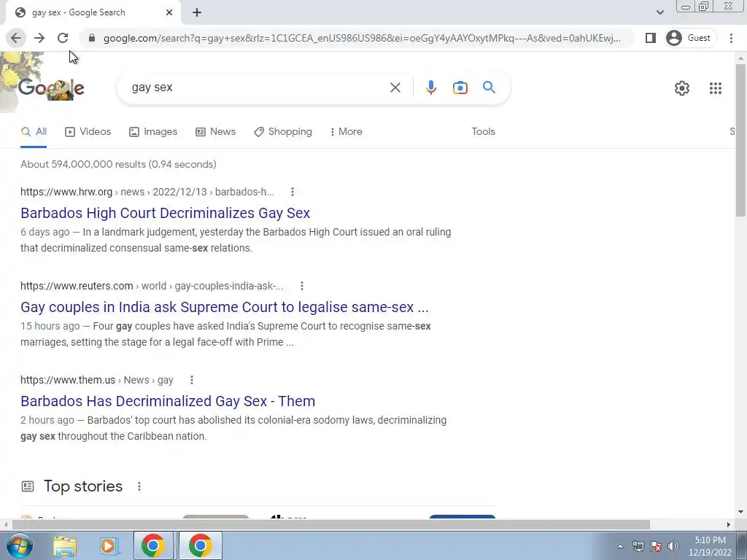Screen dimensions: 747x560
Task: Open quick settings with the gear icon
Action: tap(682, 88)
